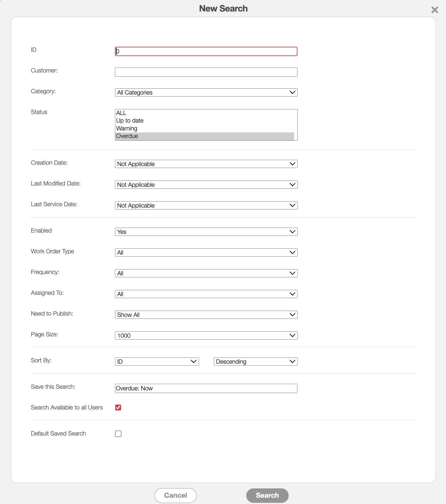The image size is (446, 504).
Task: Change the Page Size dropdown
Action: click(206, 336)
